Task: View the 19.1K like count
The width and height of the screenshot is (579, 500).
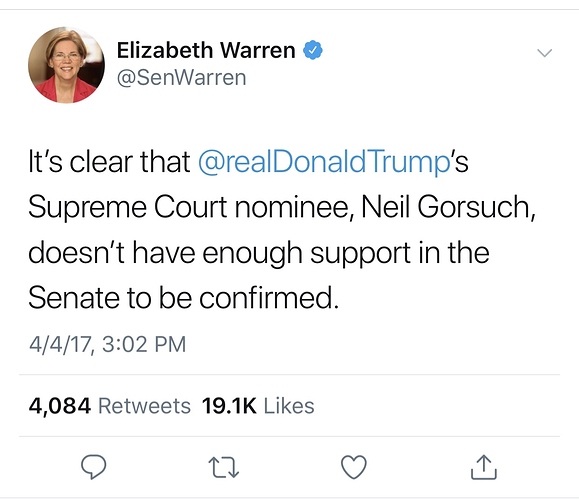Action: click(229, 406)
